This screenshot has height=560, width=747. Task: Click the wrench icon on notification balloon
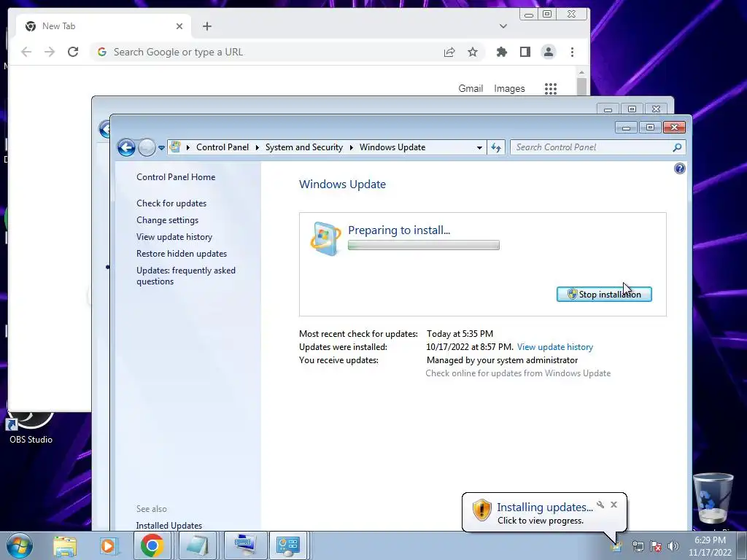pyautogui.click(x=601, y=505)
